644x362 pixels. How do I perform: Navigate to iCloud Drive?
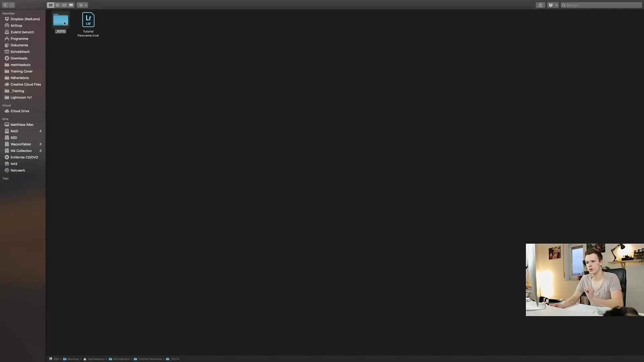coord(19,111)
